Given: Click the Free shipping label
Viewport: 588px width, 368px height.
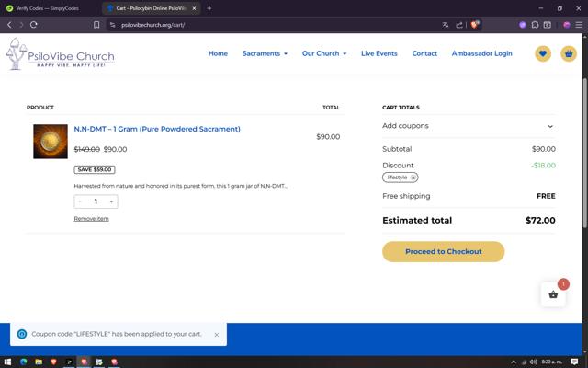Looking at the screenshot, I should (406, 196).
